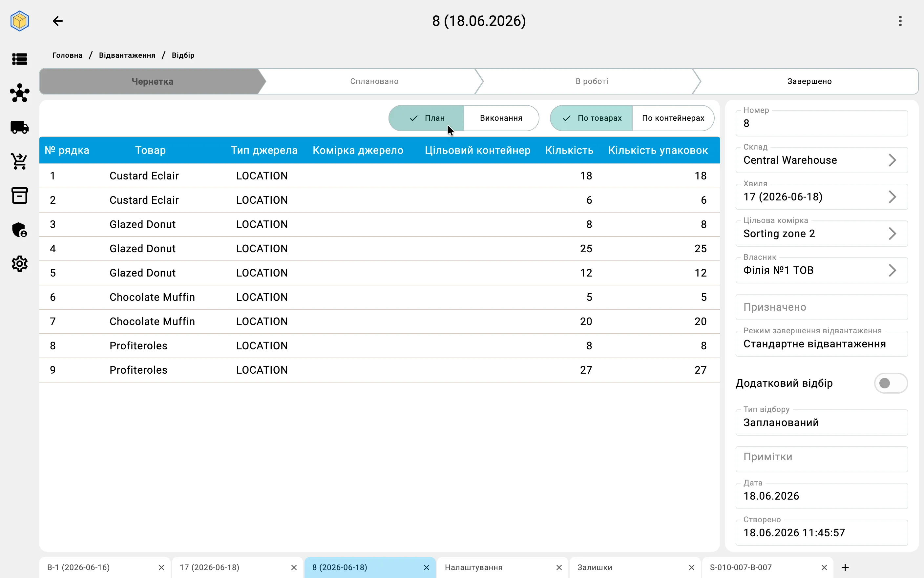The width and height of the screenshot is (924, 578).
Task: Open the shopping cart sidebar icon
Action: 19,161
